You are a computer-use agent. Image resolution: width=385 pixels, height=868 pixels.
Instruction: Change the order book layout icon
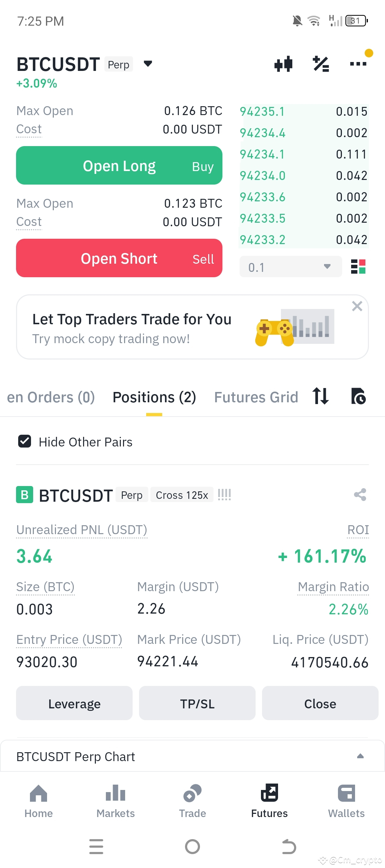pos(358,267)
